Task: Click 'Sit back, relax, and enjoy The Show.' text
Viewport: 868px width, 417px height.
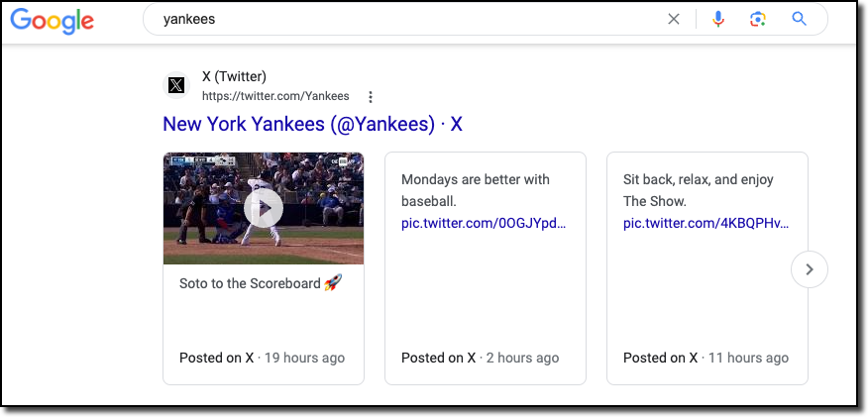Action: (x=699, y=190)
